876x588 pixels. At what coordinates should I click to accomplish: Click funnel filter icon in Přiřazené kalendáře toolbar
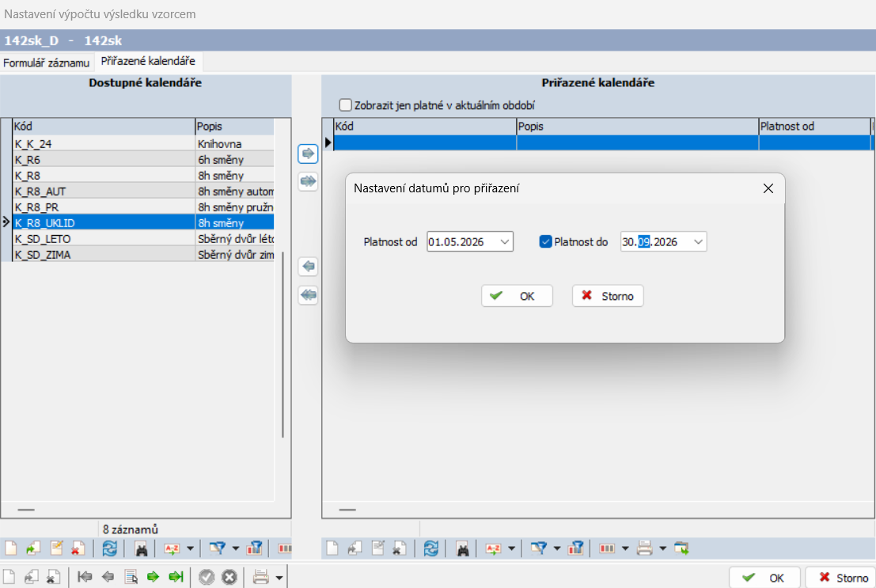[538, 548]
